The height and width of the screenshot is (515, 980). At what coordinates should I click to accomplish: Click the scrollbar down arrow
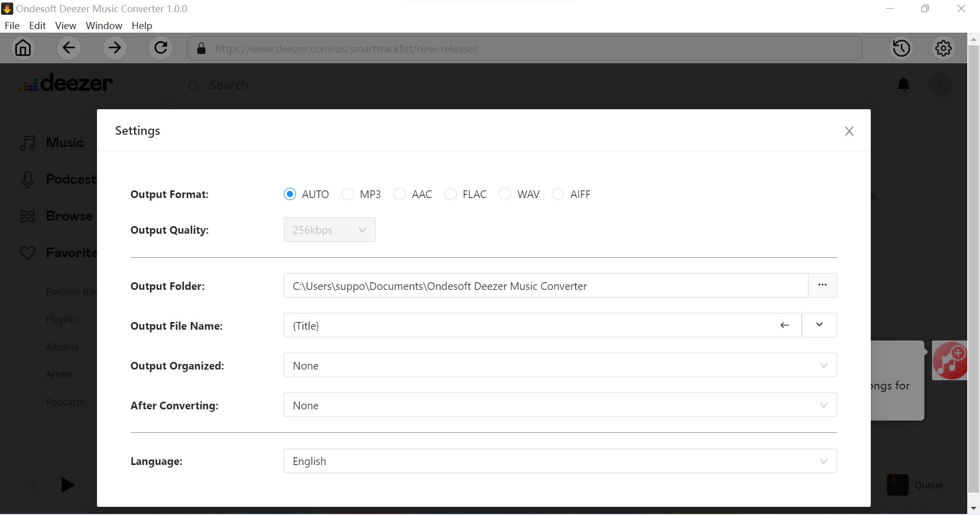click(973, 508)
